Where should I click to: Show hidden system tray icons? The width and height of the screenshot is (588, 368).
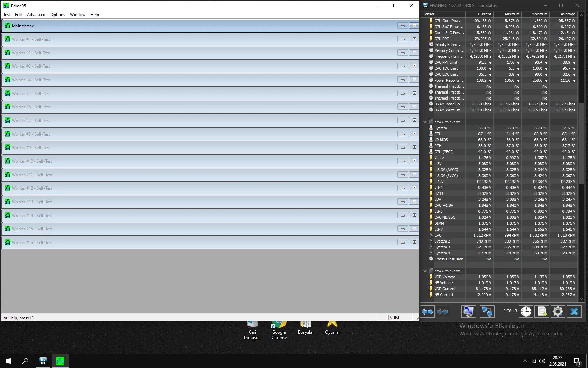[x=525, y=361]
